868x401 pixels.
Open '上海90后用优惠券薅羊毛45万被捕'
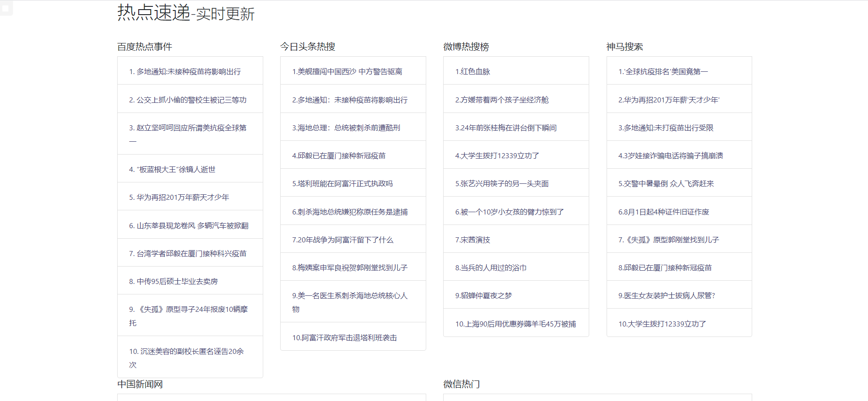click(515, 324)
